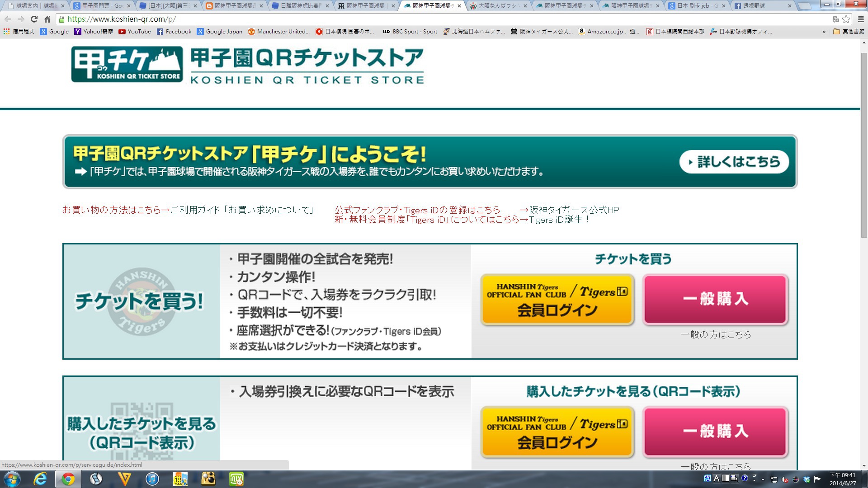Click the 詳しくはこちら button

coord(734,162)
